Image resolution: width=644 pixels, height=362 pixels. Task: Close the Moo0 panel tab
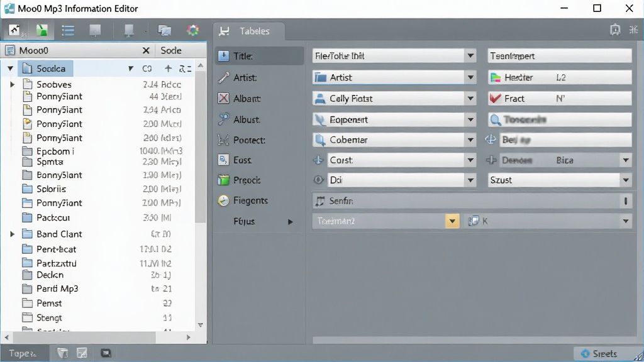point(146,50)
